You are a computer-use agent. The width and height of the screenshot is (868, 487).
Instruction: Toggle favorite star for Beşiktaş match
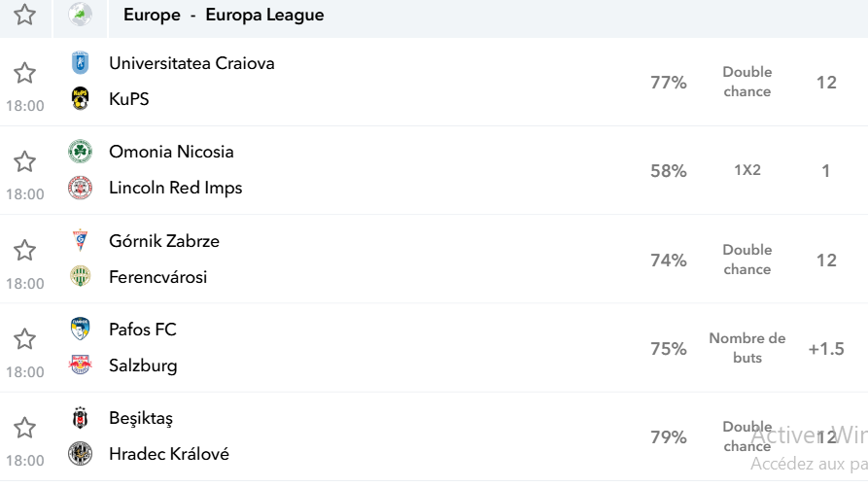click(24, 428)
